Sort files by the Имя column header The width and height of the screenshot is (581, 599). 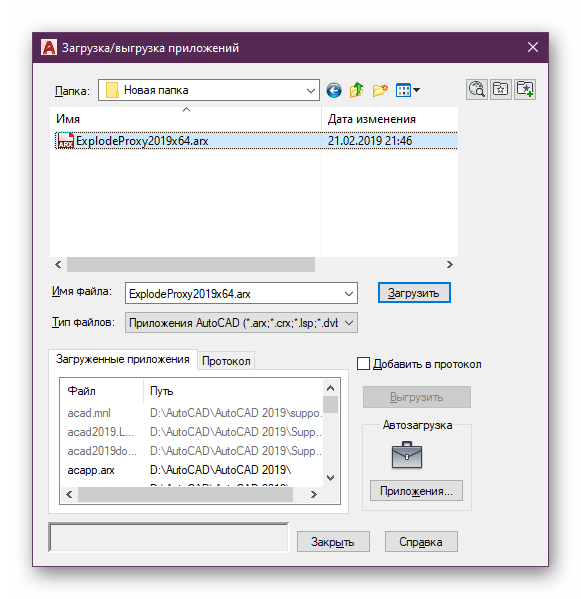[186, 119]
